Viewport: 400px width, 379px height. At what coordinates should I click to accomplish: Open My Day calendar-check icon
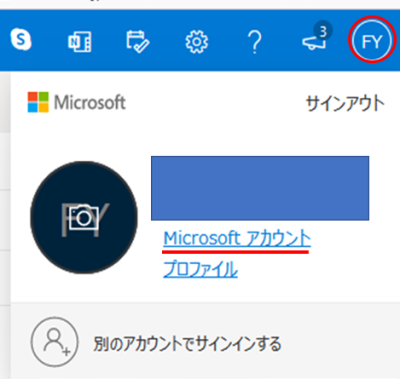[138, 42]
